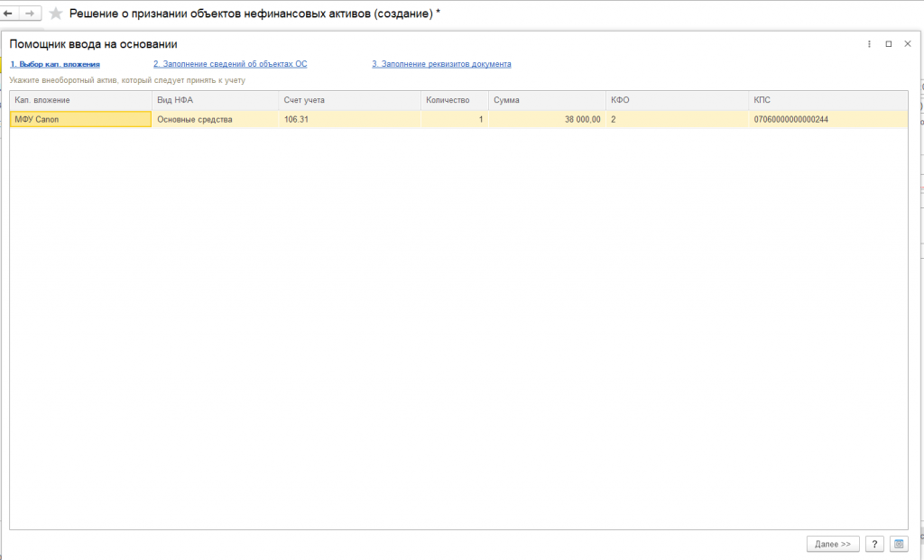Screen dimensions: 924x560
Task: Click the screenshot camera icon button
Action: [x=899, y=544]
